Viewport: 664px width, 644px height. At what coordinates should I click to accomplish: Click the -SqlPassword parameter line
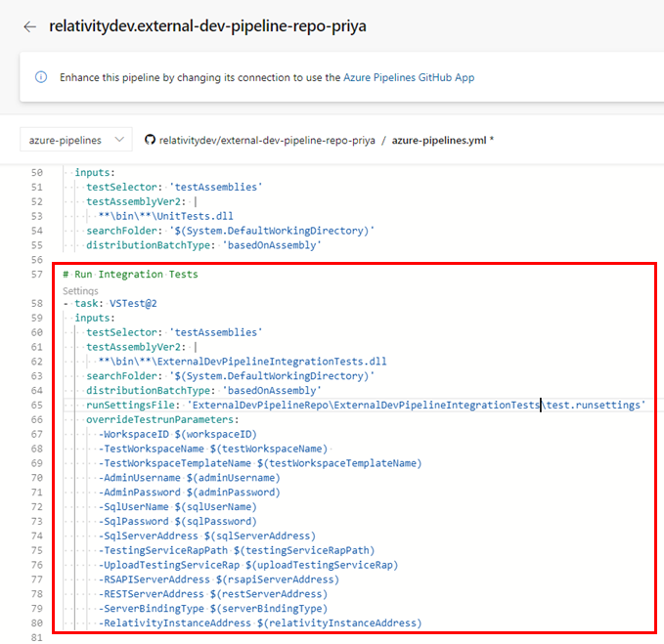click(x=177, y=521)
